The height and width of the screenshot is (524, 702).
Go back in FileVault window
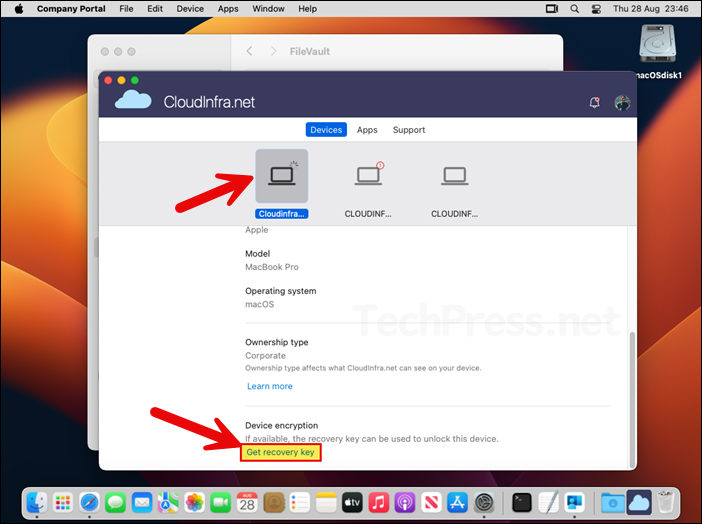(x=250, y=52)
